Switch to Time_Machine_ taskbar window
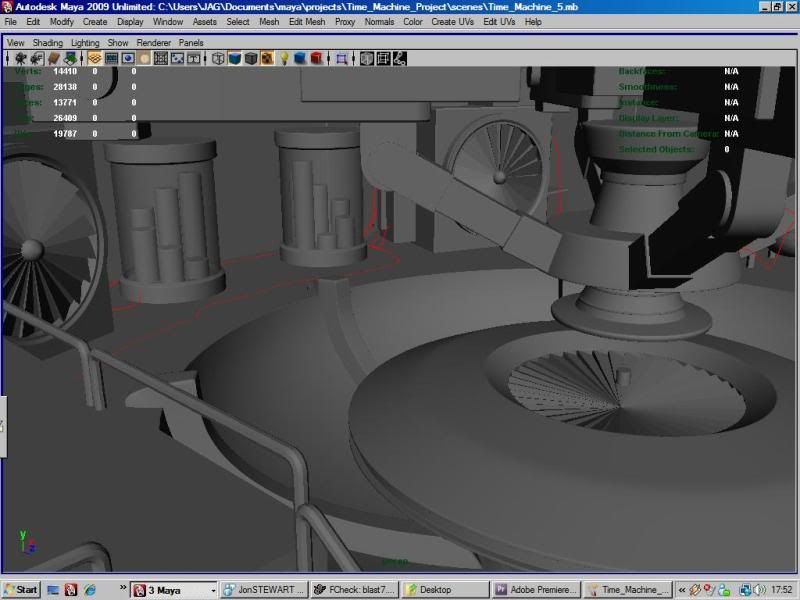 click(x=628, y=590)
